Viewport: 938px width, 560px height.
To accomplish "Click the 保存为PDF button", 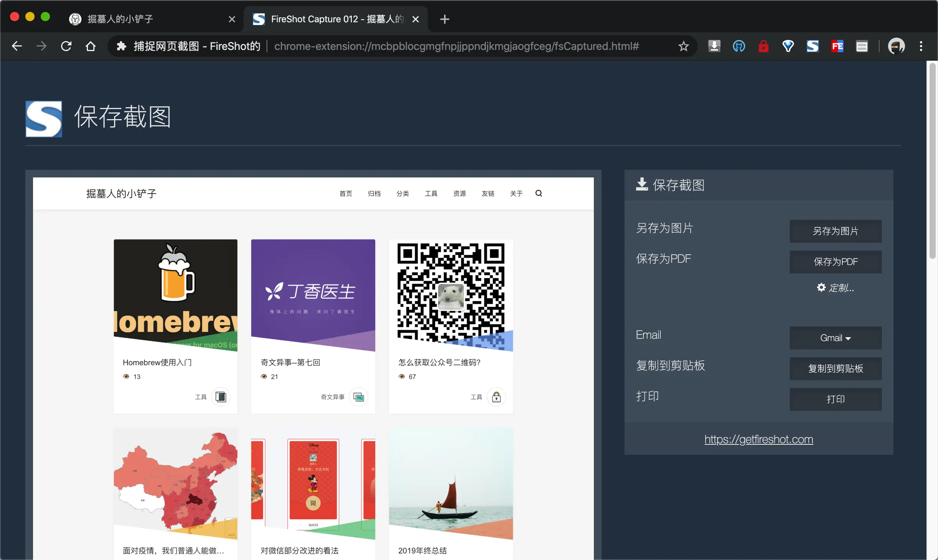I will point(835,262).
